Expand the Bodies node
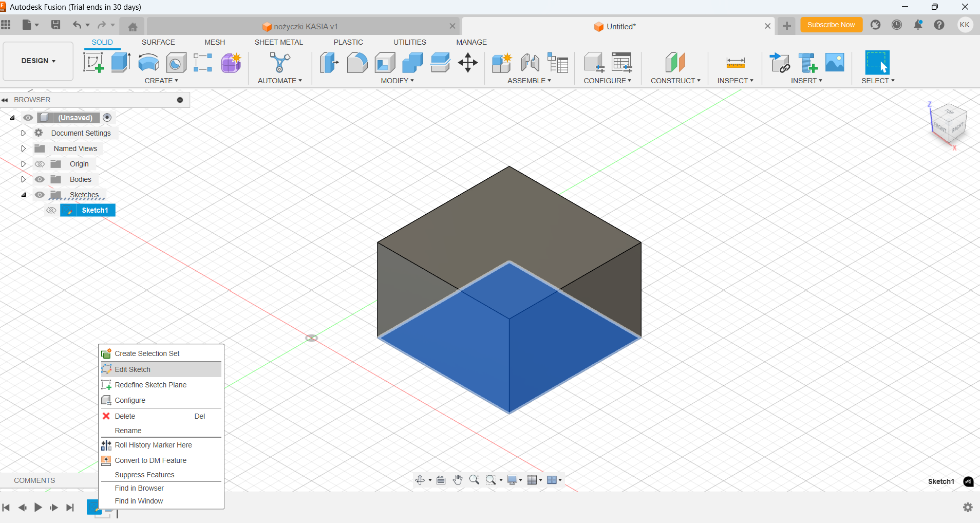The height and width of the screenshot is (523, 980). (x=23, y=179)
